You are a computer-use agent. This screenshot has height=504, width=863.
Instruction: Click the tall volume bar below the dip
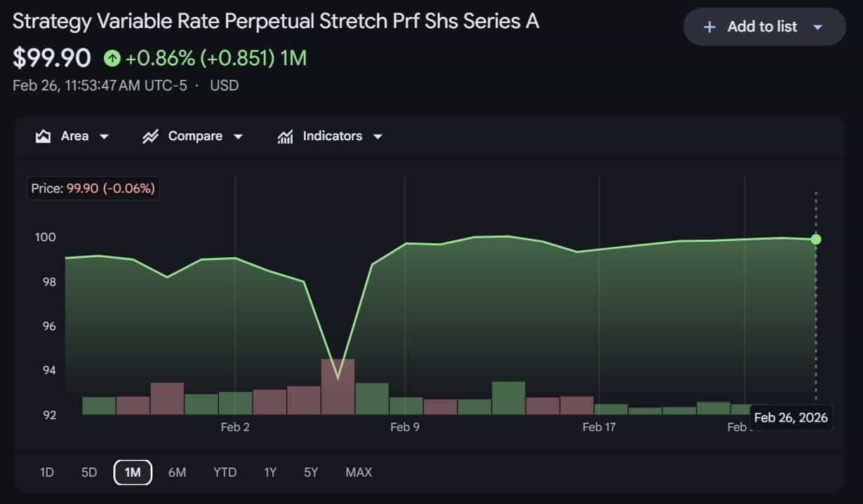pos(339,386)
